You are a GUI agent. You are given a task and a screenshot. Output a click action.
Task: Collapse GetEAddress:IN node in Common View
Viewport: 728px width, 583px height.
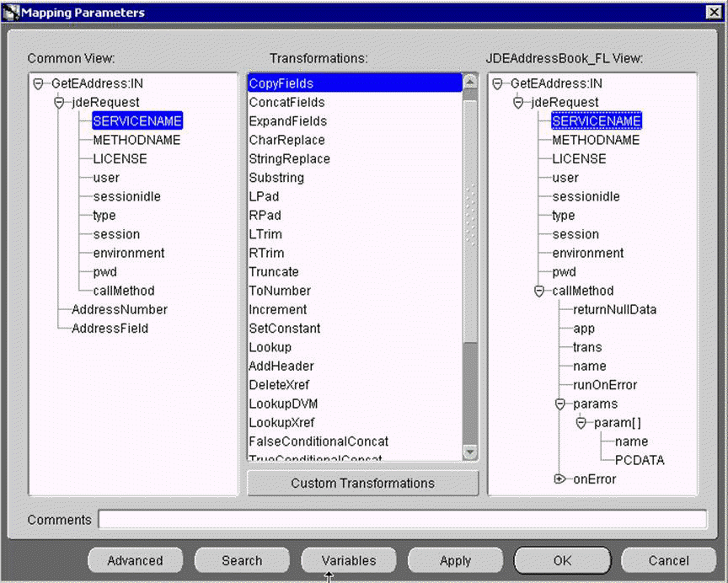[39, 84]
